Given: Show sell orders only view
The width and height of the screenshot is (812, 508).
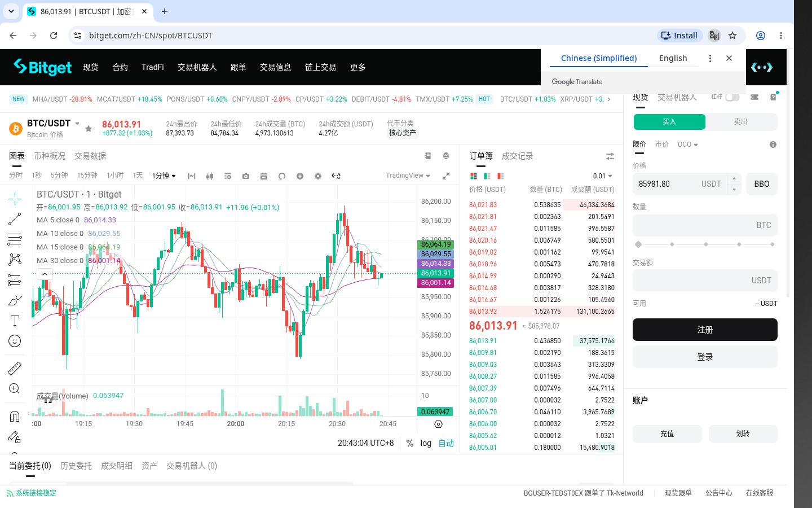Looking at the screenshot, I should click(x=501, y=176).
